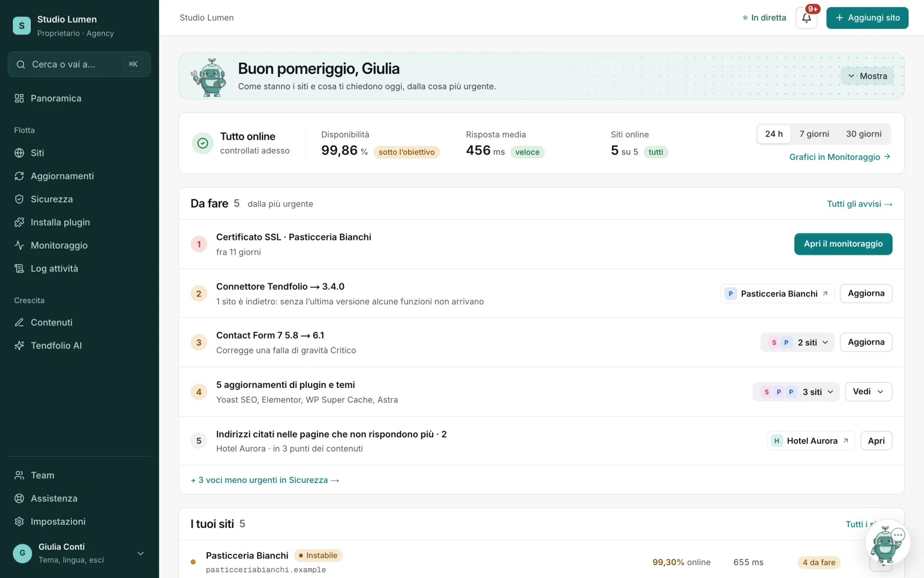Open the notifications bell
Viewport: 924px width, 578px height.
click(x=806, y=18)
